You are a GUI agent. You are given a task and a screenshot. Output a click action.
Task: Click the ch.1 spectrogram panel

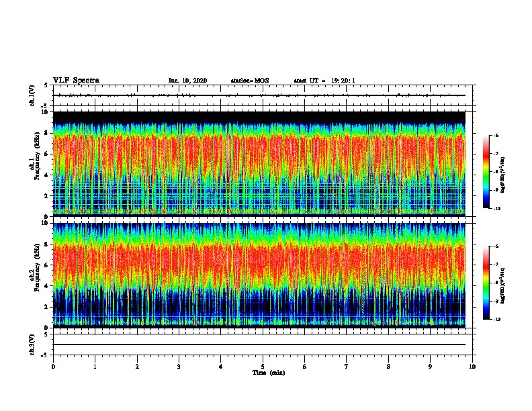(259, 164)
